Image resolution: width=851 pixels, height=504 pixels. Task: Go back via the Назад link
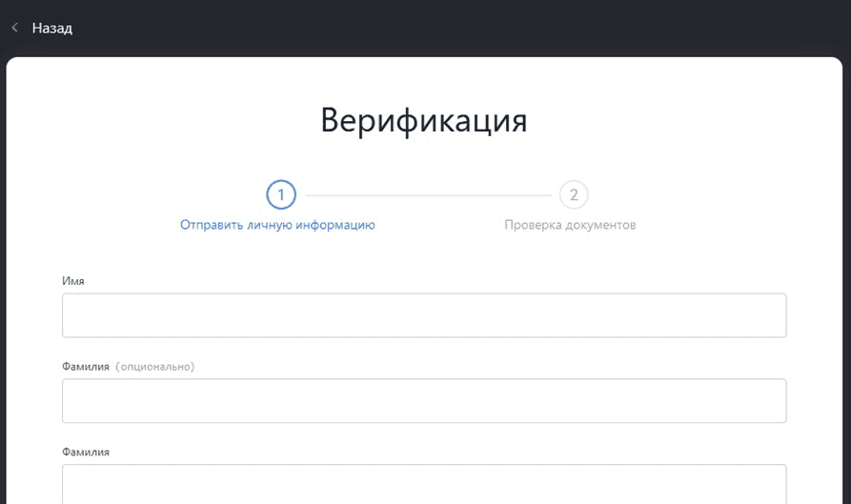coord(52,29)
